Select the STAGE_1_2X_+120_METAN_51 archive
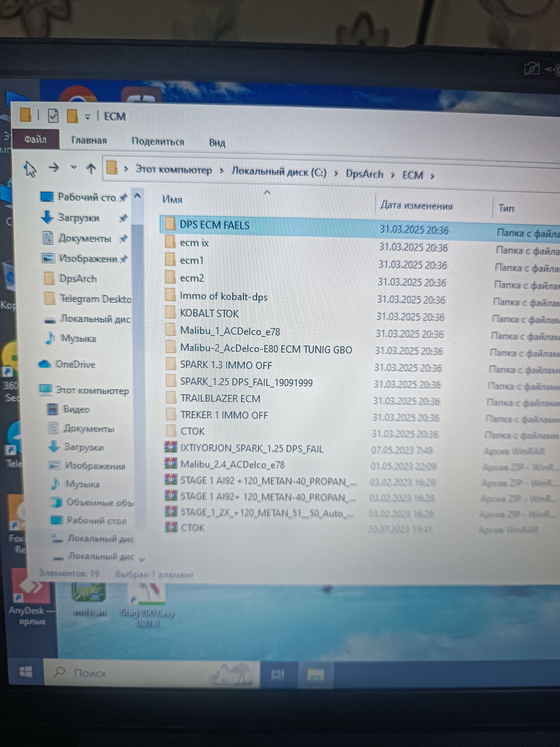Viewport: 560px width, 747px height. pyautogui.click(x=267, y=512)
